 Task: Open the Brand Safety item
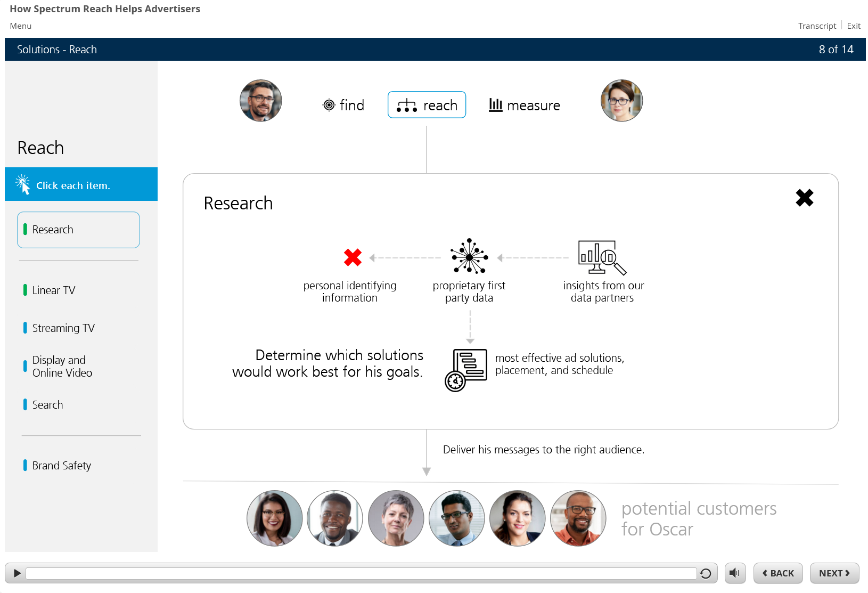click(58, 466)
